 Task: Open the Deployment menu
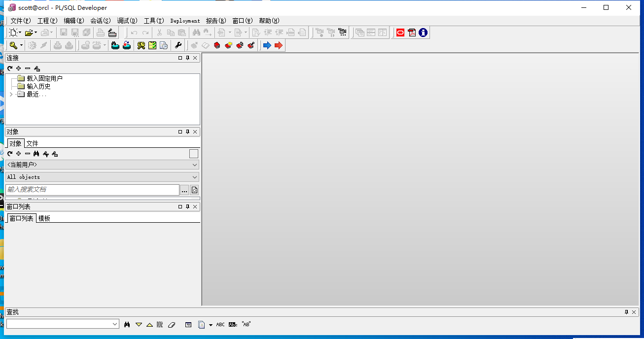click(185, 21)
